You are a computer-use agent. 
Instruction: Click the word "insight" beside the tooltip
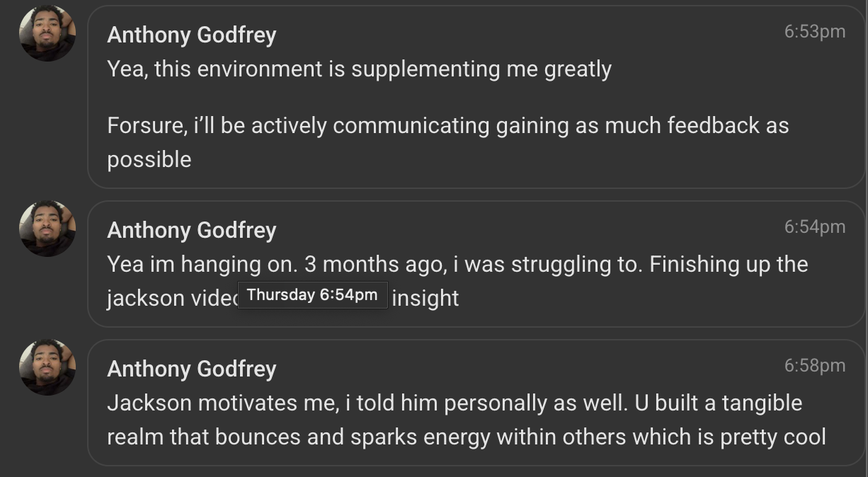pyautogui.click(x=425, y=298)
